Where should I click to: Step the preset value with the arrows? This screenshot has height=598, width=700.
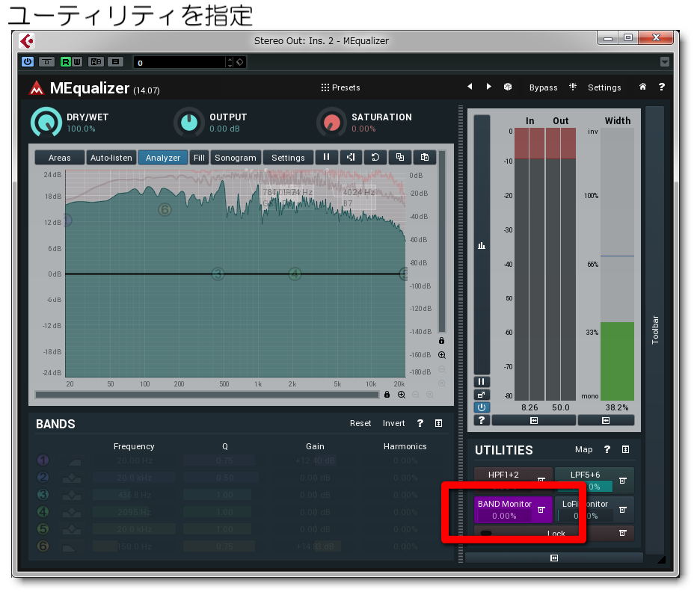(x=230, y=63)
